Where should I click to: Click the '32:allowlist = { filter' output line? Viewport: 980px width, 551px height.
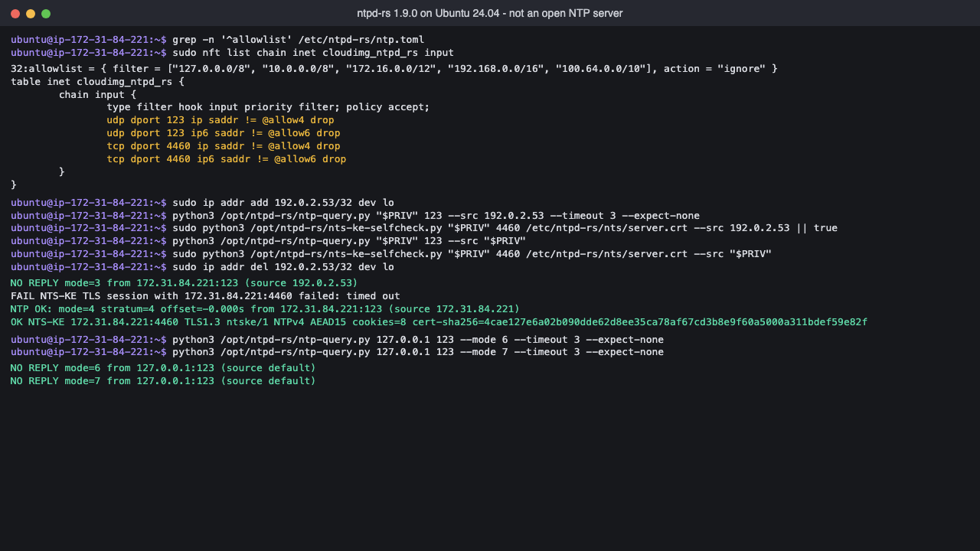[x=394, y=69]
